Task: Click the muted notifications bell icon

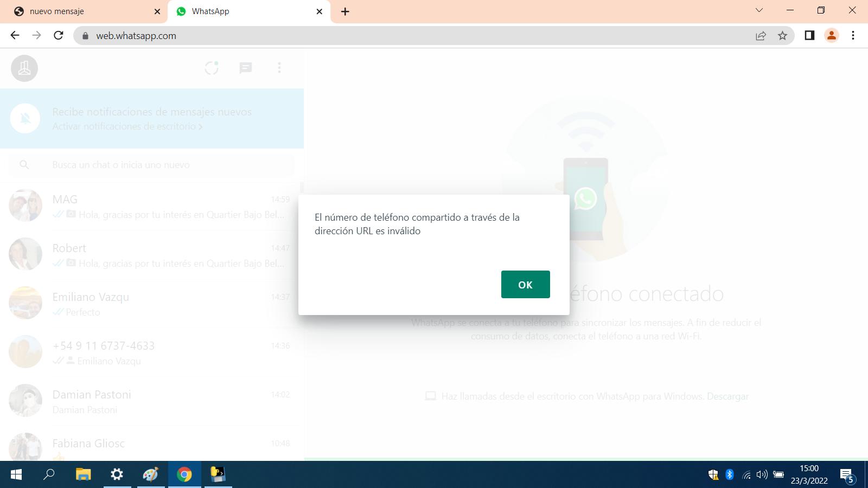Action: [x=25, y=118]
